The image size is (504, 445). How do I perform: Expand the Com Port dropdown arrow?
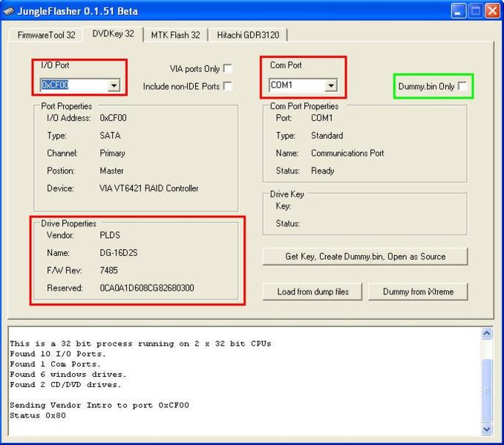pyautogui.click(x=331, y=85)
